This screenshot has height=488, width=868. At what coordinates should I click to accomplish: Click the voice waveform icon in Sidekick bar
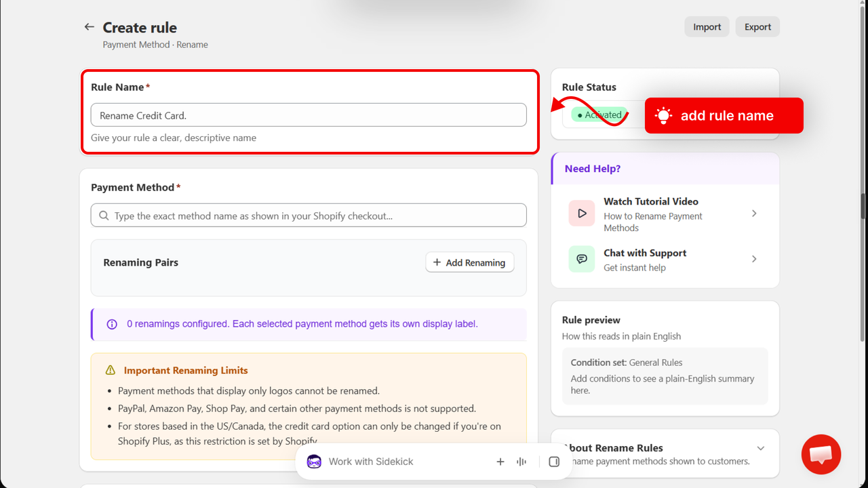pyautogui.click(x=521, y=462)
